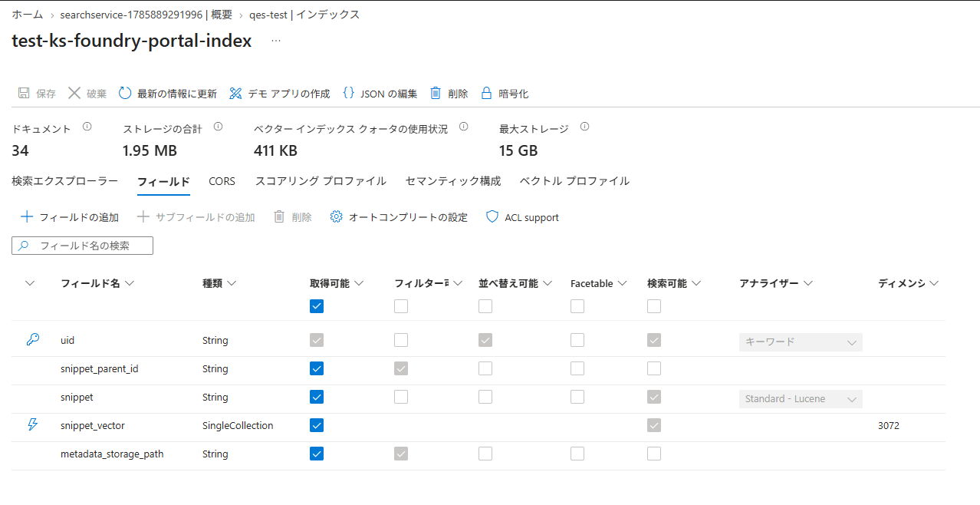Select the uid field name

tap(67, 340)
